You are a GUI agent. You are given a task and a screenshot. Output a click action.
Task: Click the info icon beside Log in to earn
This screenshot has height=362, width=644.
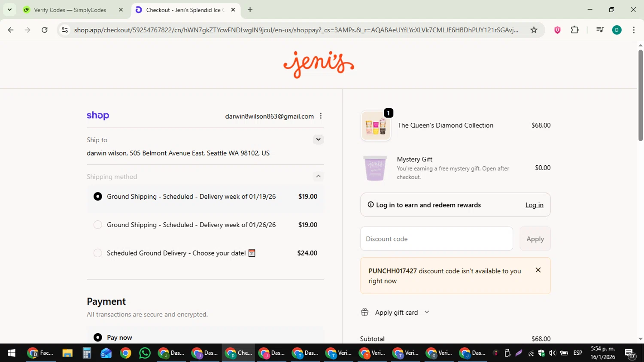[371, 205]
